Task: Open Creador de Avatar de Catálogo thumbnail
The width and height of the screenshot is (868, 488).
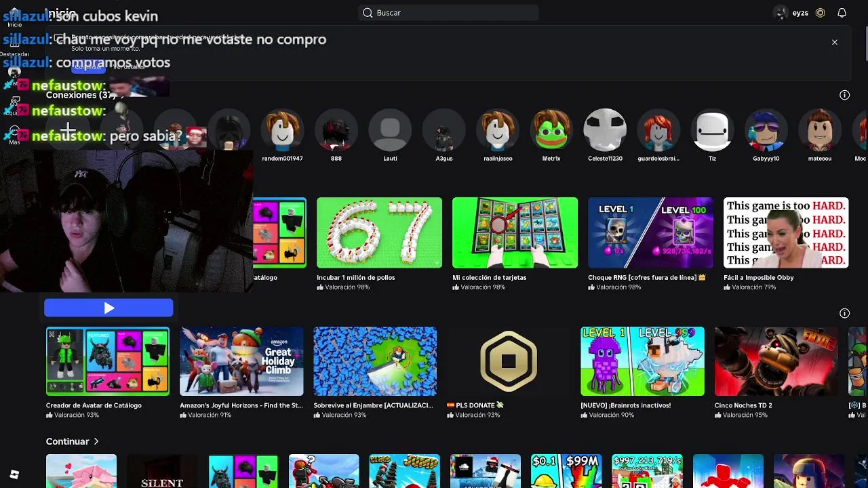Action: (x=108, y=361)
